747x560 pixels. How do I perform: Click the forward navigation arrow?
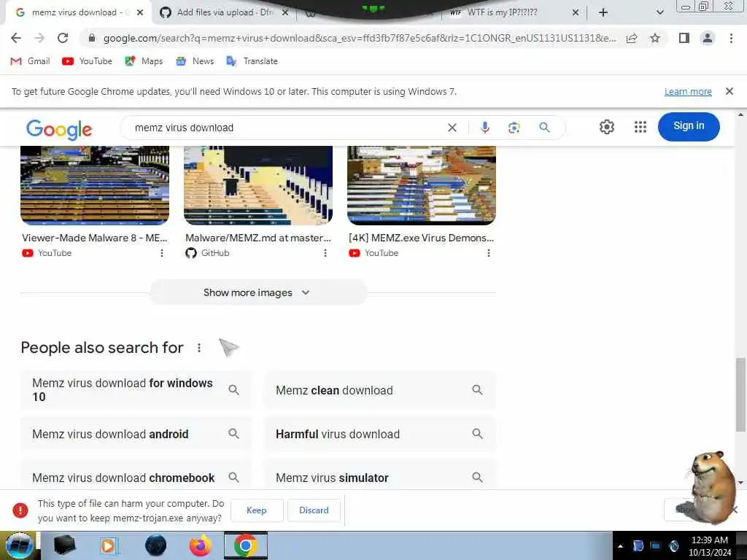[39, 38]
